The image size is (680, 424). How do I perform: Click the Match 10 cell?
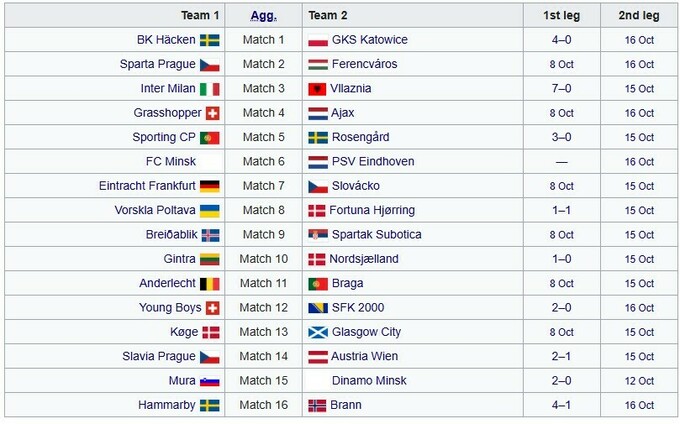click(263, 259)
